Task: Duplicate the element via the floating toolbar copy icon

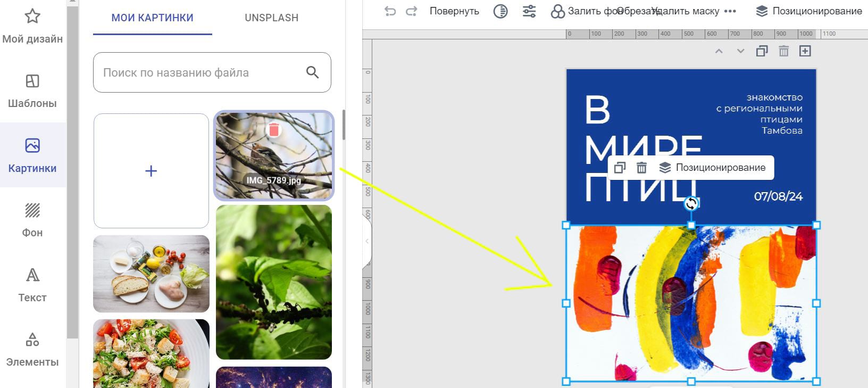Action: point(620,168)
